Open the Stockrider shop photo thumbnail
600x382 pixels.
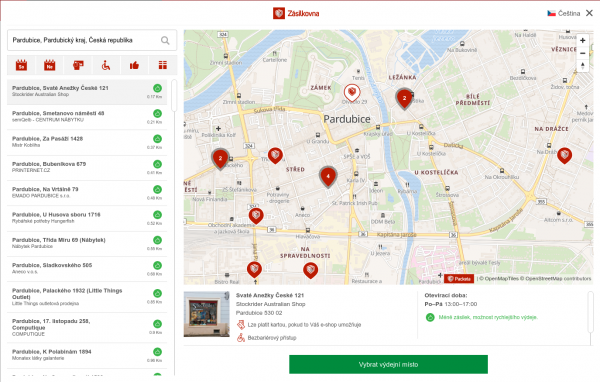point(207,314)
